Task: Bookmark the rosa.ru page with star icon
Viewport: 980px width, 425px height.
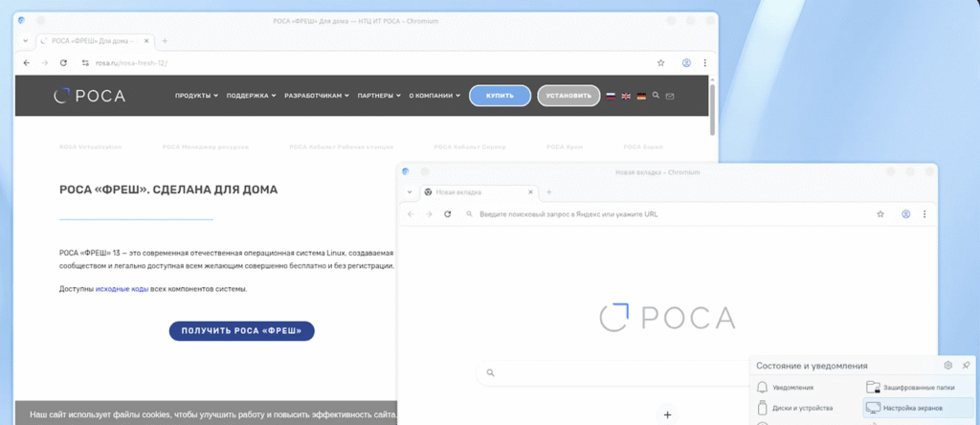Action: (x=660, y=63)
